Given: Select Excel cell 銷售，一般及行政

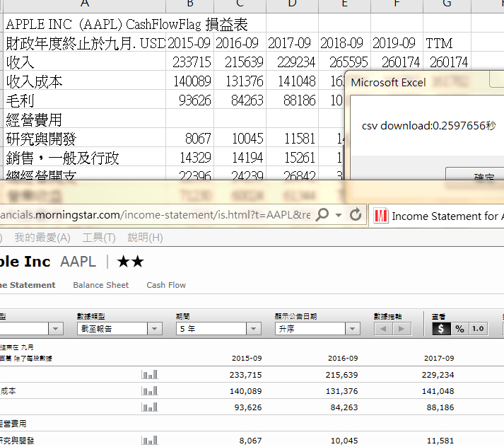Looking at the screenshot, I should [x=85, y=157].
